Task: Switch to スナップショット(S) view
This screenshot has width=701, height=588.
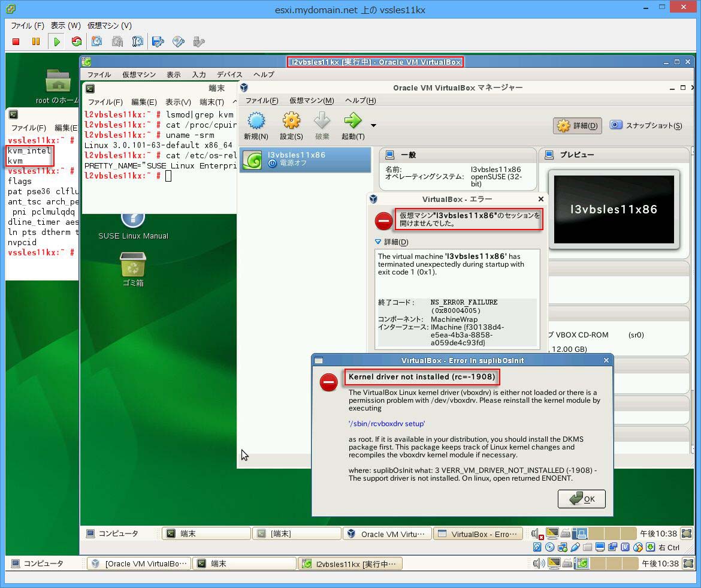Action: 646,126
